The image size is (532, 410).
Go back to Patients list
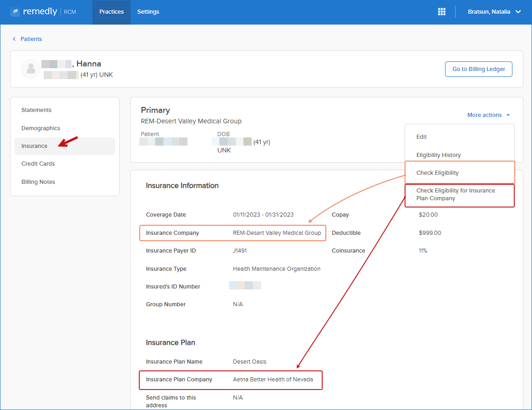coord(31,39)
